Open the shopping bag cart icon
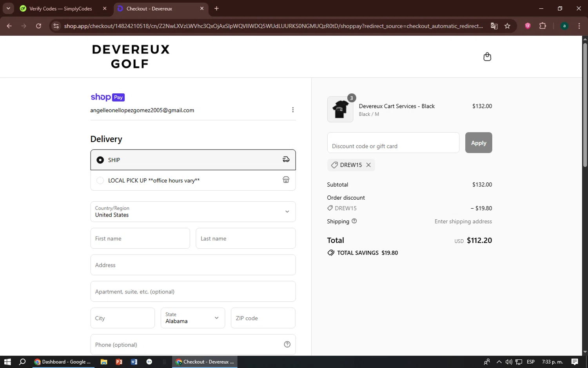 pos(487,57)
